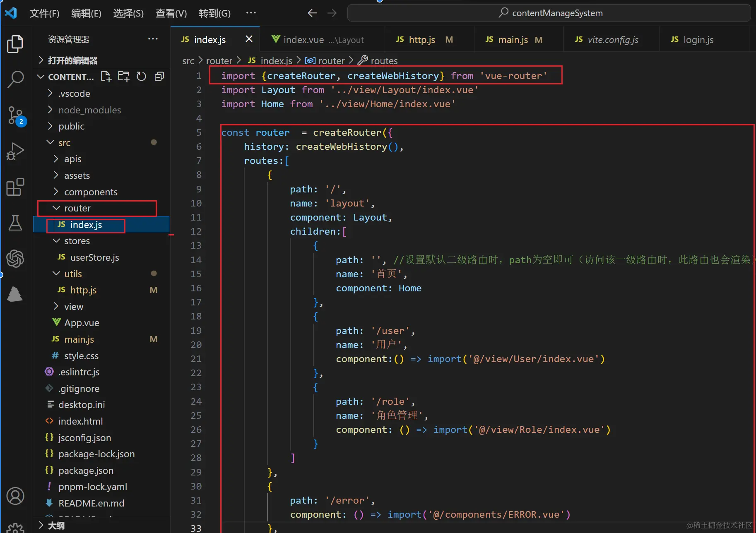Refresh the Explorer file tree
Image resolution: width=756 pixels, height=533 pixels.
pos(141,76)
